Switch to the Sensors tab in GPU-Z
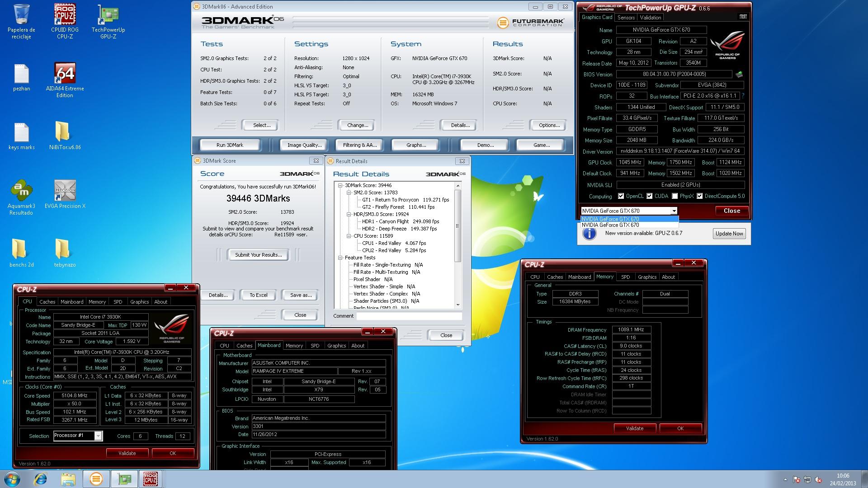The image size is (868, 488). (x=626, y=18)
